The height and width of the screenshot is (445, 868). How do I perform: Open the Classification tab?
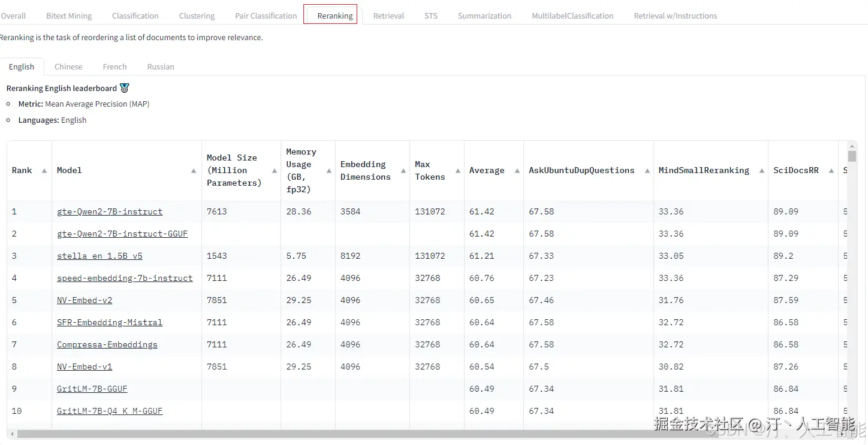tap(135, 16)
